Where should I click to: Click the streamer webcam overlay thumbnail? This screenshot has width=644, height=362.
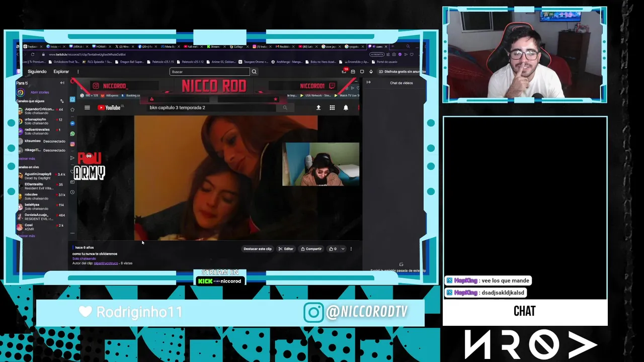pos(321,164)
